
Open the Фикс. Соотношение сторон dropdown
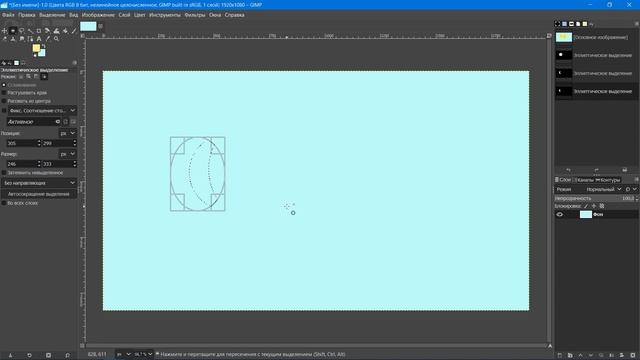pos(42,111)
